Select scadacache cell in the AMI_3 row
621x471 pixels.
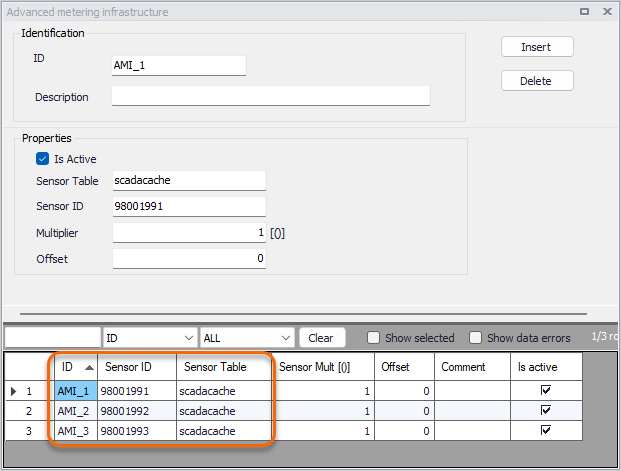[224, 431]
